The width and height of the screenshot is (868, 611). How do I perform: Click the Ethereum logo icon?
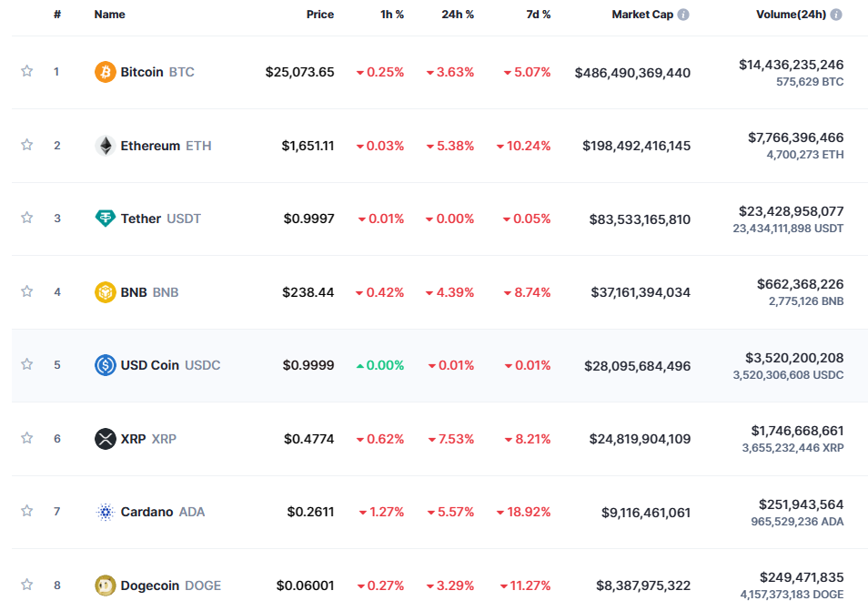[x=106, y=146]
